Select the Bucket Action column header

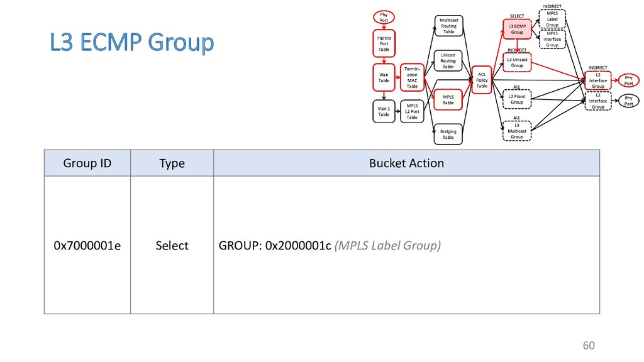coord(406,163)
